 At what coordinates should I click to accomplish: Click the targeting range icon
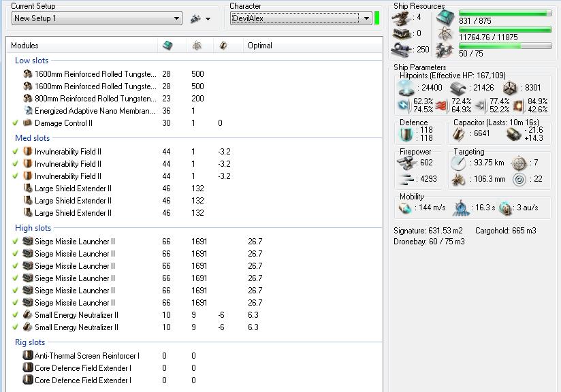coord(458,163)
